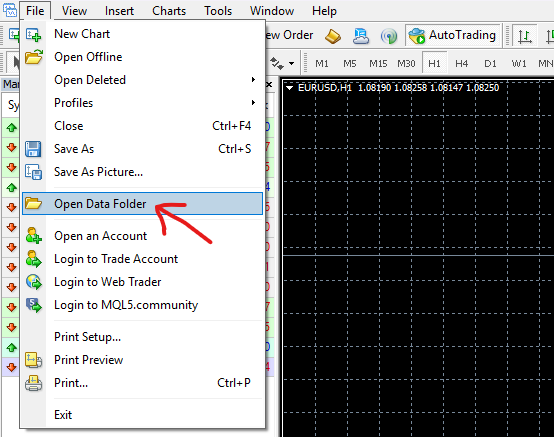
Task: Click the Open an Account icon
Action: tap(34, 236)
